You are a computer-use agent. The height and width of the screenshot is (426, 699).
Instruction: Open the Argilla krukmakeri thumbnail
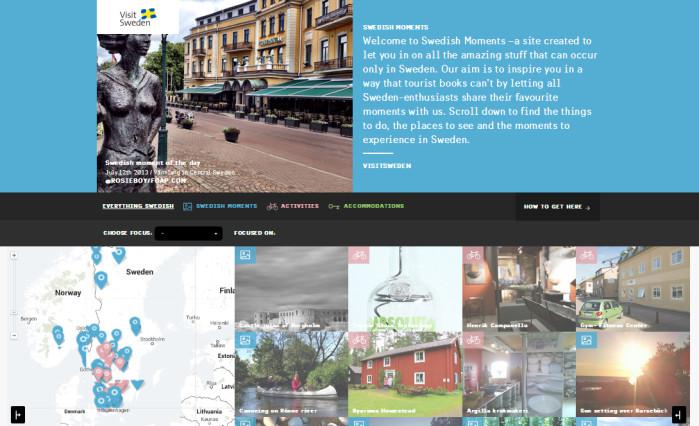point(519,374)
